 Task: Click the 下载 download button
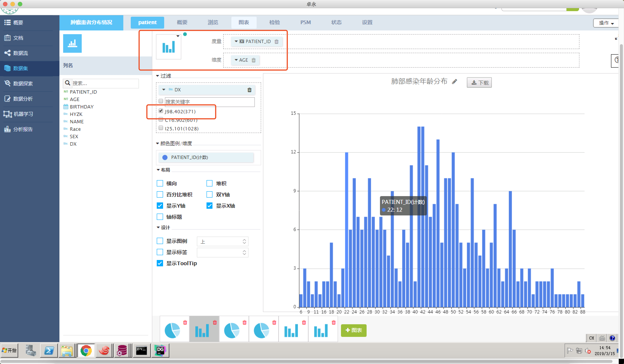pyautogui.click(x=479, y=83)
